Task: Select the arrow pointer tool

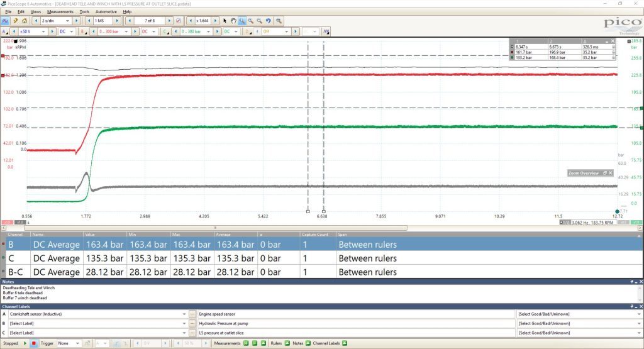Action: tap(225, 21)
